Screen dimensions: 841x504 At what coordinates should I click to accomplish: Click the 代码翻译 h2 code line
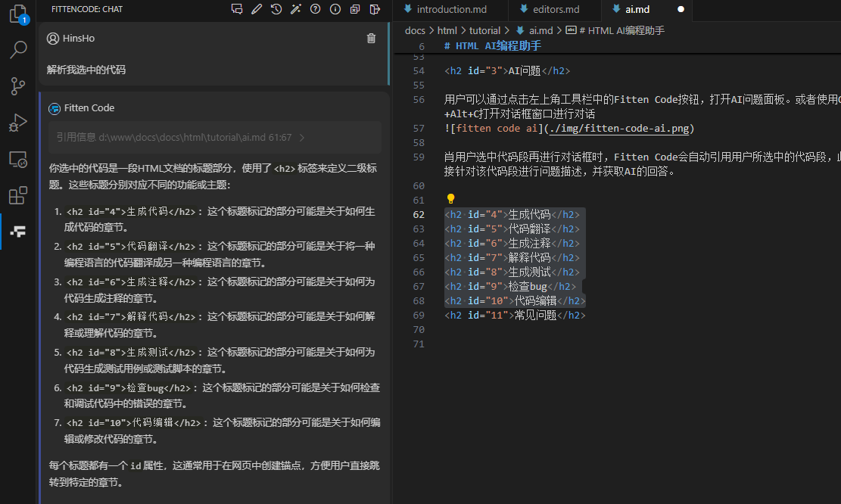coord(512,229)
